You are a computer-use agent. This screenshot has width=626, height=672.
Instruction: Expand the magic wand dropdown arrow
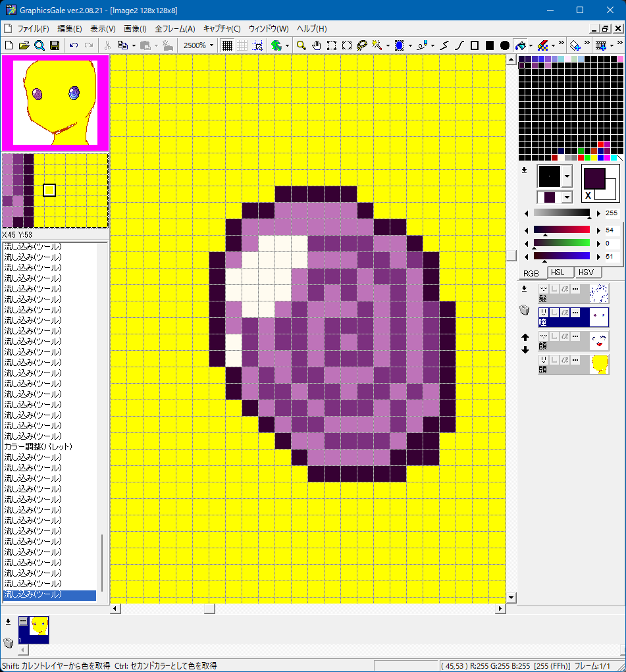click(388, 45)
